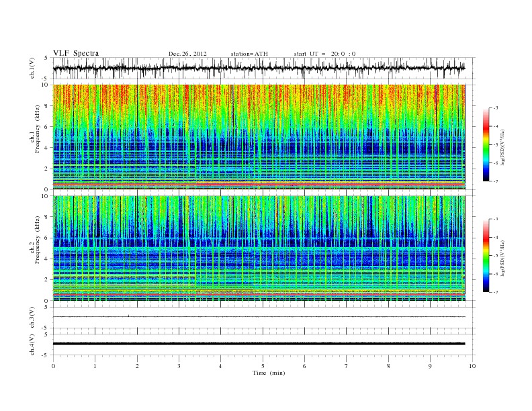Image resolution: width=532 pixels, height=411 pixels.
Task: Click the ch.1 voltage waveform trace
Action: [259, 68]
